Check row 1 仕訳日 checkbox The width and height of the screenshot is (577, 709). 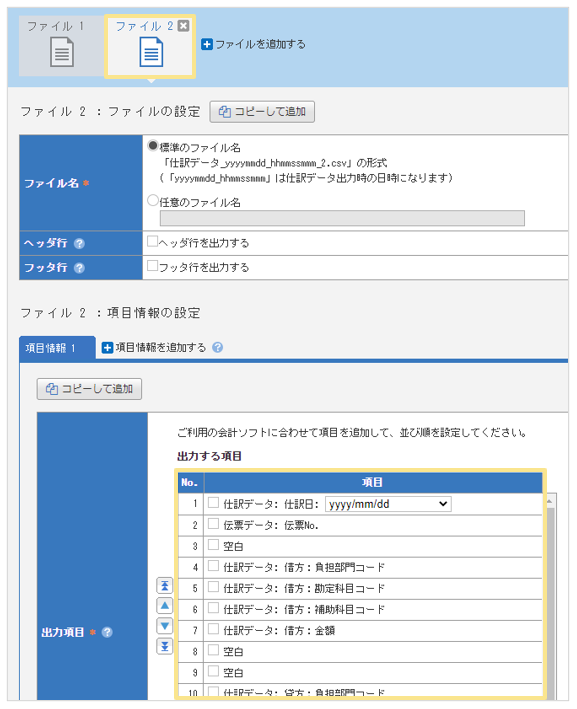pyautogui.click(x=213, y=502)
